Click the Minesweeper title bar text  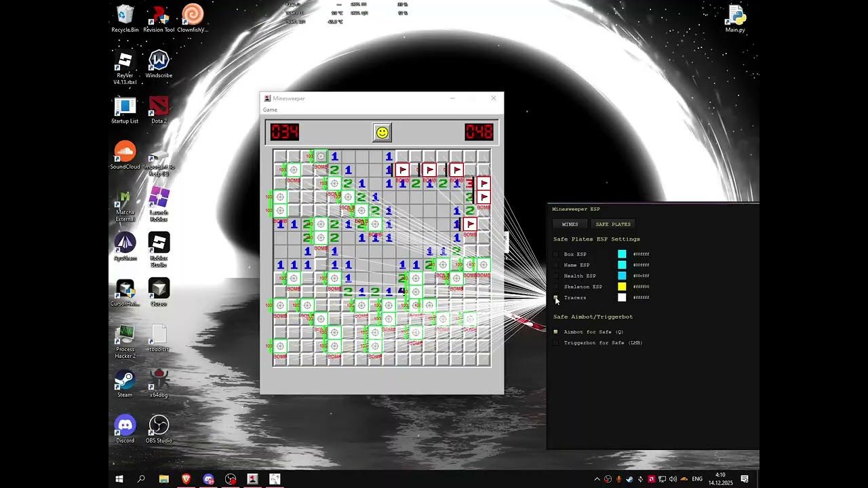coord(289,98)
